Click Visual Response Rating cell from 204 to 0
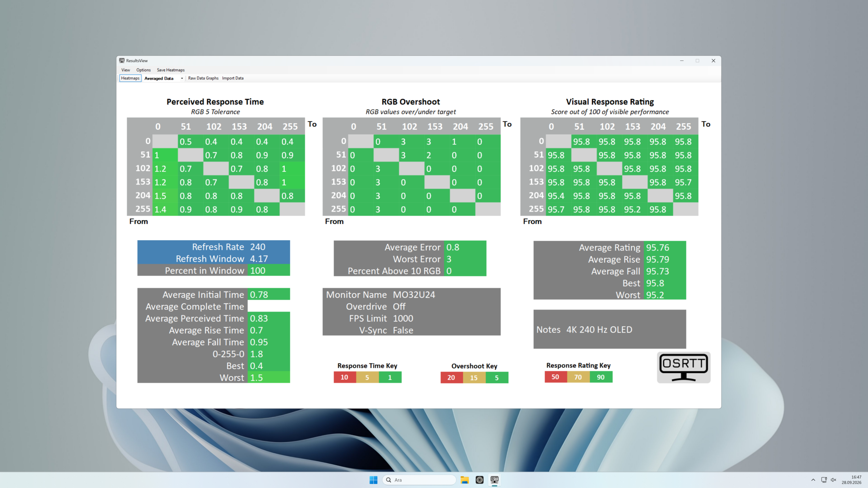The width and height of the screenshot is (868, 488). click(x=558, y=196)
